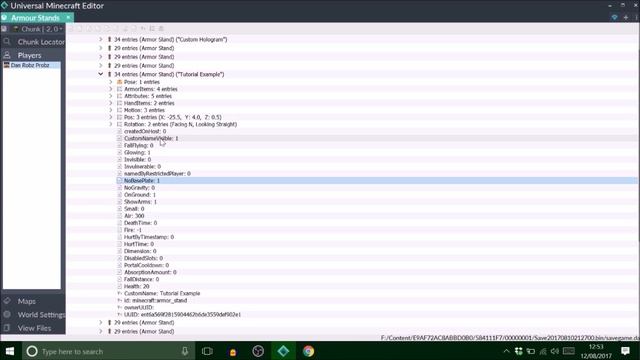This screenshot has height=360, width=640.
Task: Close the Armour Stands tab
Action: pos(68,18)
